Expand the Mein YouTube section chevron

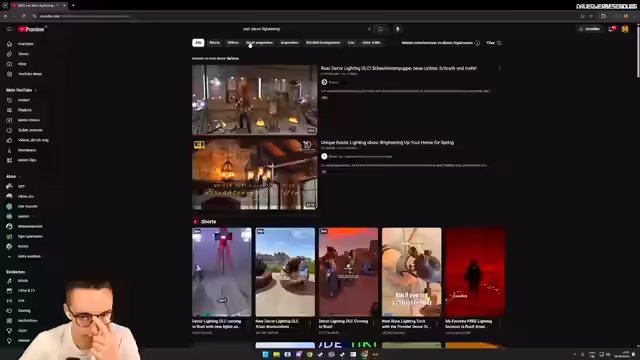pyautogui.click(x=36, y=90)
